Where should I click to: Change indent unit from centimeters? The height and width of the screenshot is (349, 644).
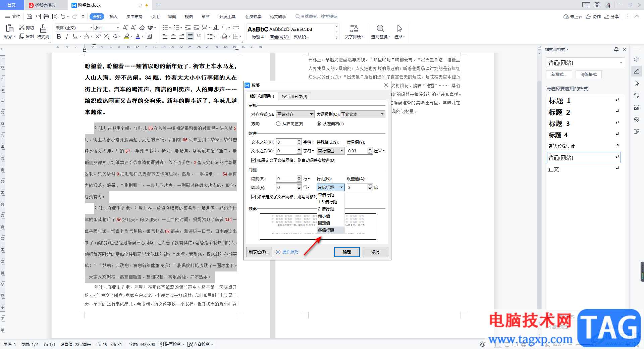point(379,151)
